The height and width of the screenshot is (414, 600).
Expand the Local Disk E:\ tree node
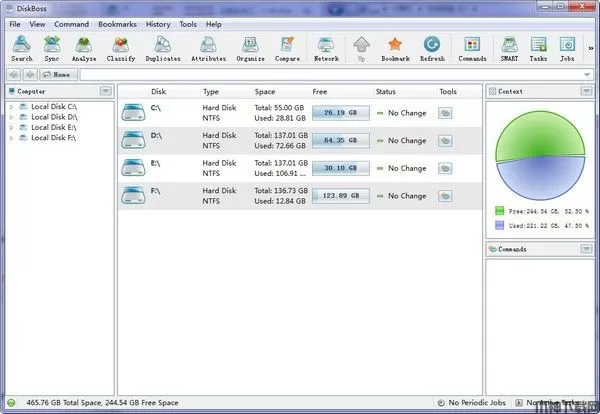pyautogui.click(x=11, y=127)
